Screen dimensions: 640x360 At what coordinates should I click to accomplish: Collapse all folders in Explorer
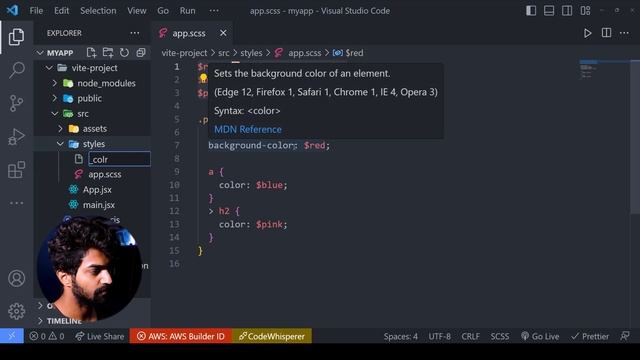coord(141,53)
